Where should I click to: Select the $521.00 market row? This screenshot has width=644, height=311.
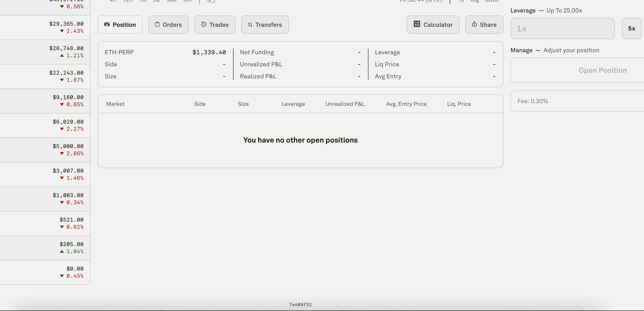(x=45, y=223)
